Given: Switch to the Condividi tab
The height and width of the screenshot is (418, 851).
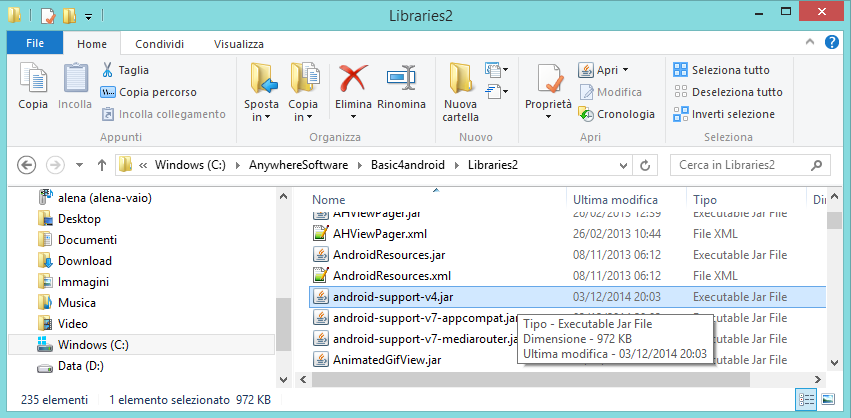Looking at the screenshot, I should (x=160, y=44).
